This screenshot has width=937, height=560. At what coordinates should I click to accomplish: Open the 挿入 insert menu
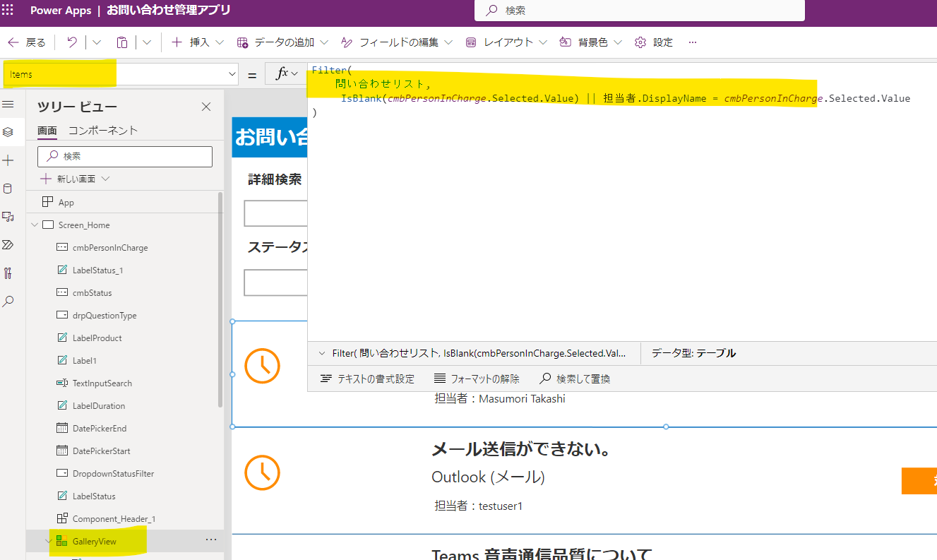pyautogui.click(x=198, y=42)
